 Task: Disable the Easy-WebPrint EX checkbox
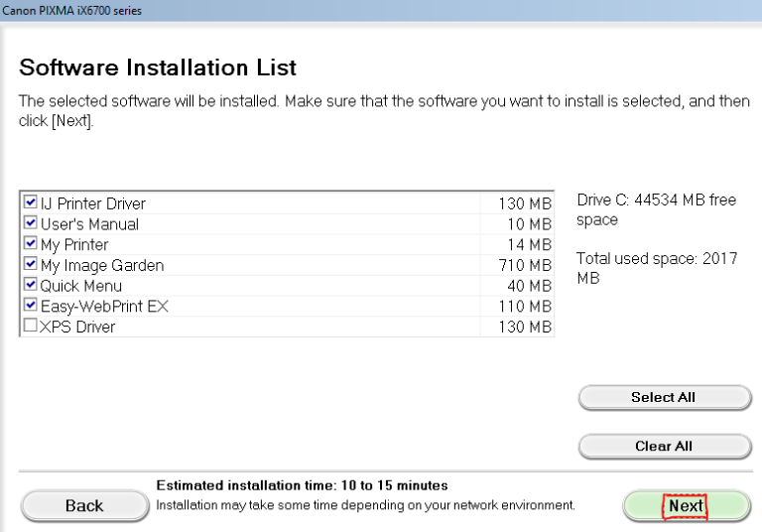pyautogui.click(x=31, y=306)
